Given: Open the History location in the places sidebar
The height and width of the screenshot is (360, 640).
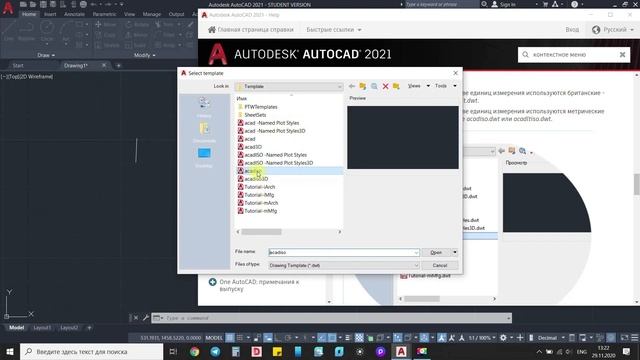Looking at the screenshot, I should pos(204,107).
